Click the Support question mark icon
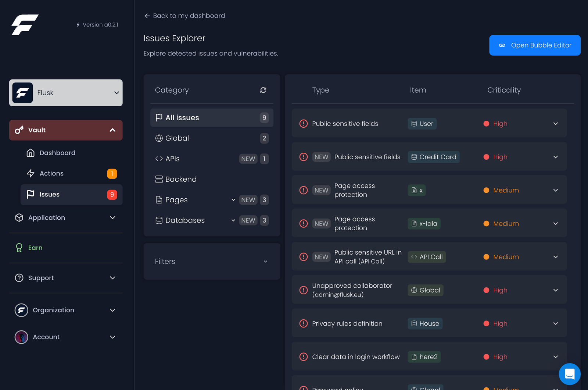Image resolution: width=588 pixels, height=390 pixels. [x=19, y=278]
